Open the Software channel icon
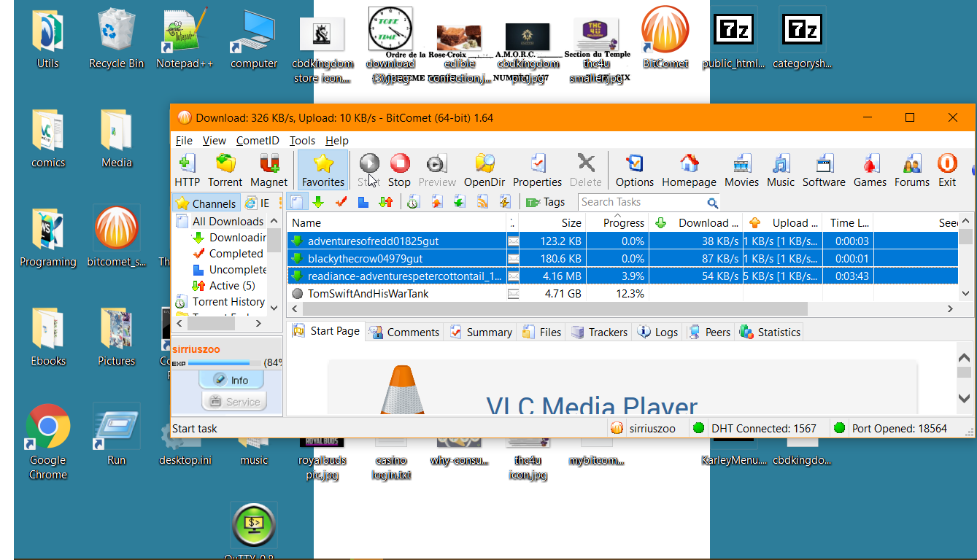 click(824, 170)
